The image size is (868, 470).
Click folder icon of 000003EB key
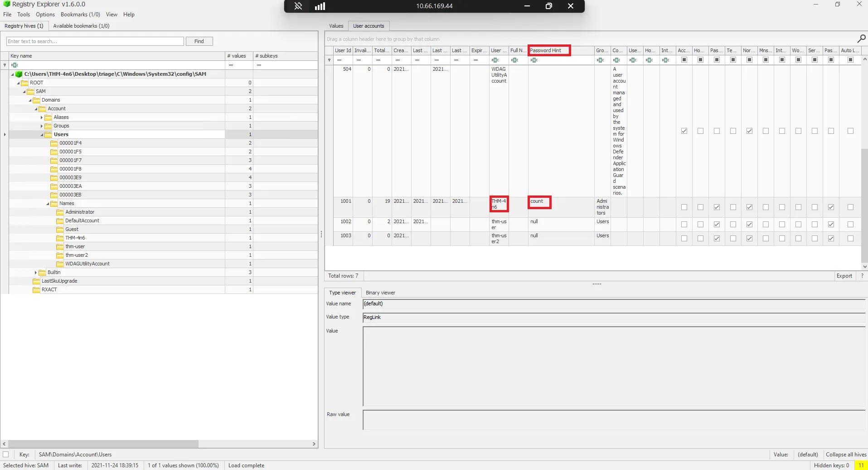pyautogui.click(x=54, y=195)
